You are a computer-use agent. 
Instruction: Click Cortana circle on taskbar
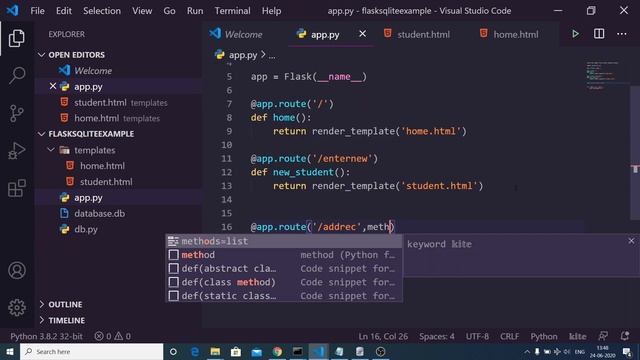tap(173, 351)
